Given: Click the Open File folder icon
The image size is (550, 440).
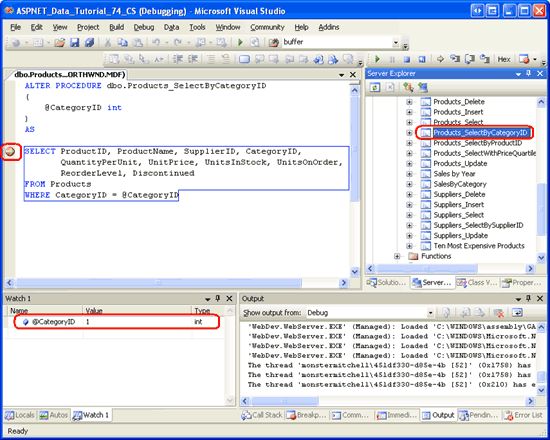Looking at the screenshot, I should click(x=60, y=43).
